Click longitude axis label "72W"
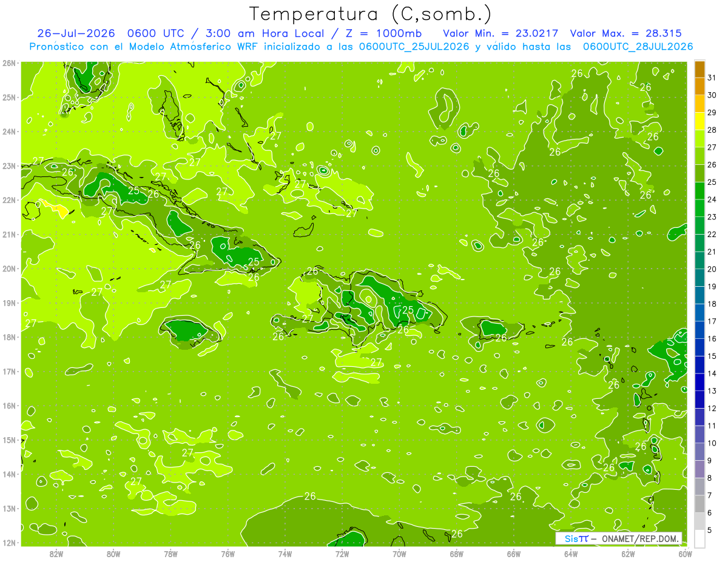The width and height of the screenshot is (728, 562). pos(342,554)
